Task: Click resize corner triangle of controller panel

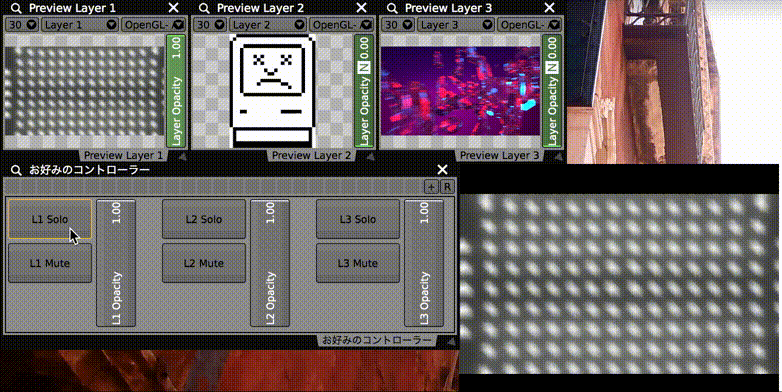Action: click(450, 342)
